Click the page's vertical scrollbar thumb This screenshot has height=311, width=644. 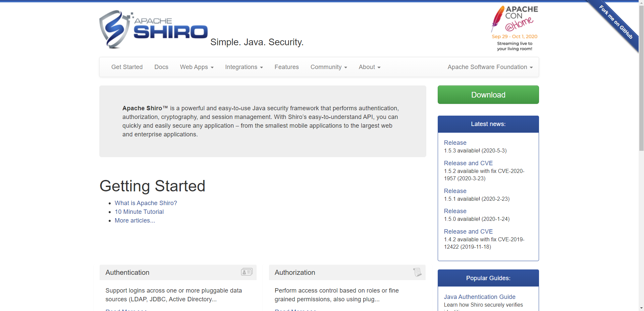click(641, 77)
